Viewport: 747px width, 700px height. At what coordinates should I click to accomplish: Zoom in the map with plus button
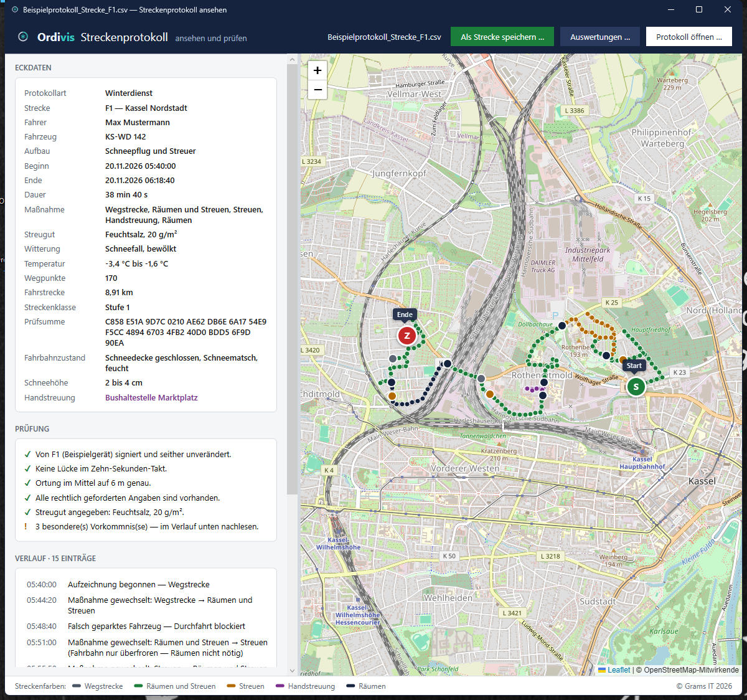coord(317,70)
